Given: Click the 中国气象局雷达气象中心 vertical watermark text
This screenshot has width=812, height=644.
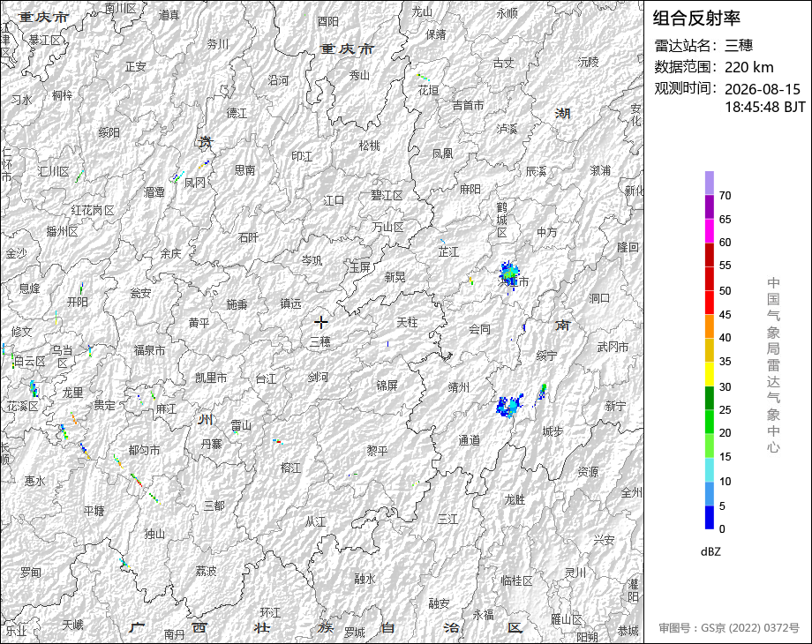Looking at the screenshot, I should coord(773,365).
